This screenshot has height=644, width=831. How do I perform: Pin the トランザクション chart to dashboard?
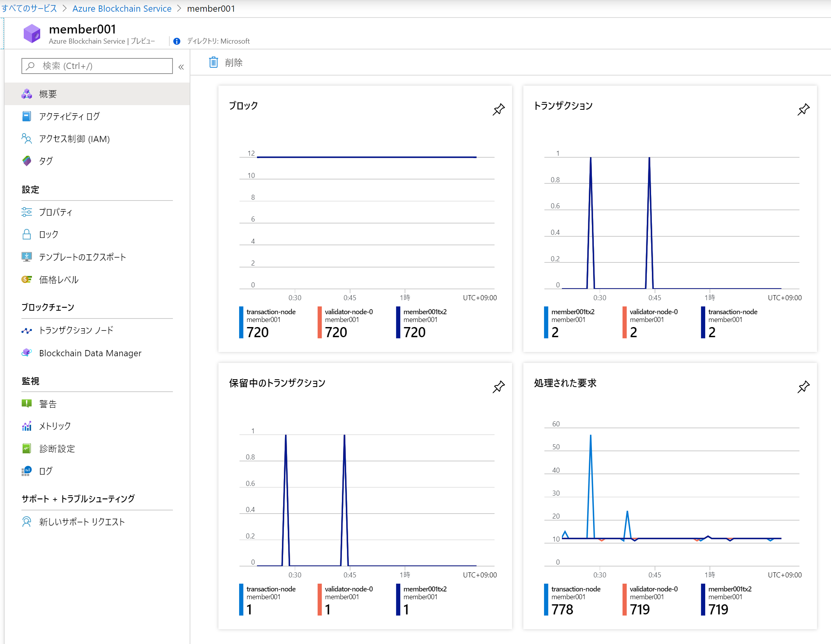coord(803,109)
